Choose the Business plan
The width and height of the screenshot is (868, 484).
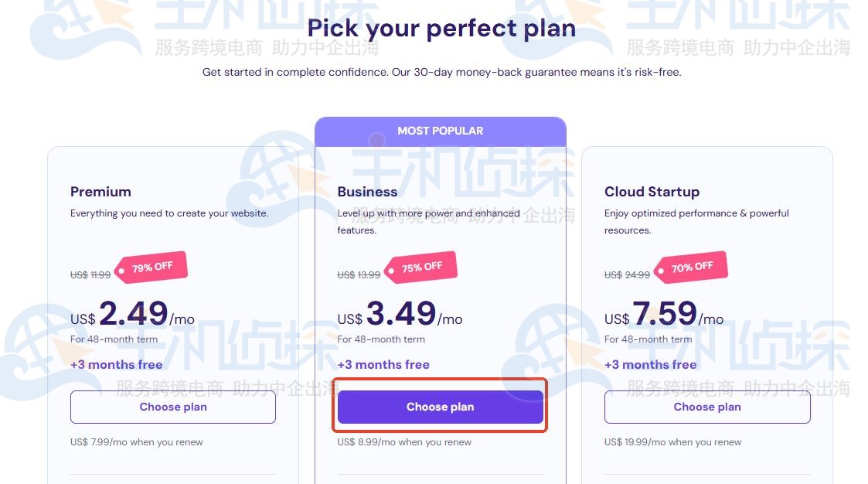tap(440, 407)
